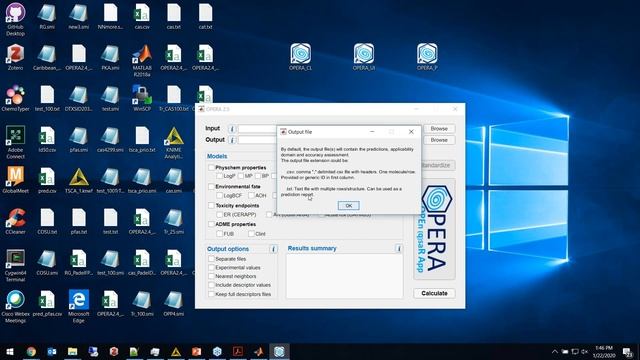
Task: Tick the Separate files output option
Action: (211, 259)
